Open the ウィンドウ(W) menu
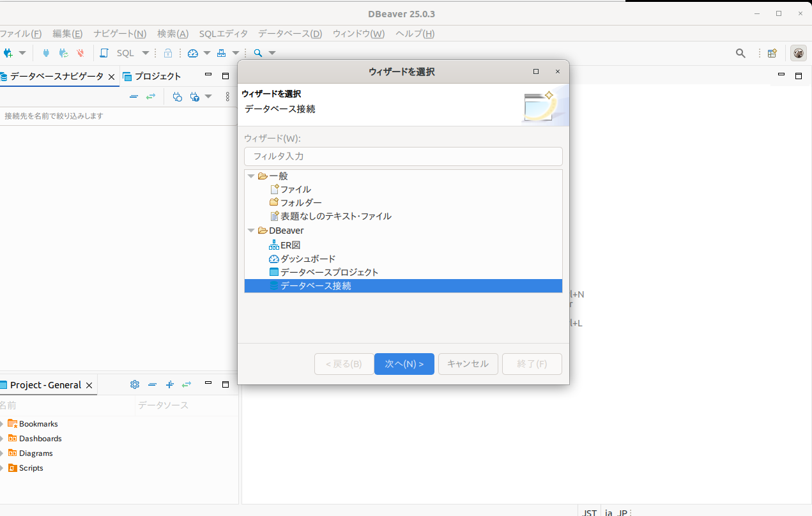This screenshot has height=516, width=812. pos(358,34)
